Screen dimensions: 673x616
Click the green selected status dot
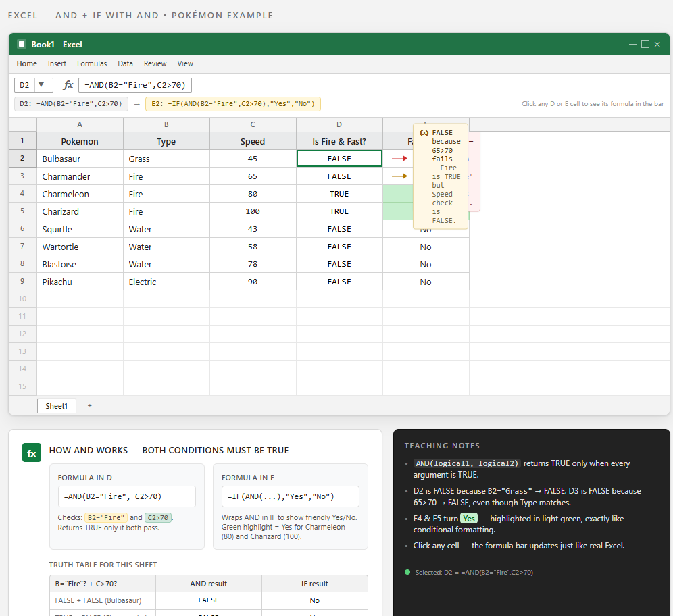(x=407, y=572)
